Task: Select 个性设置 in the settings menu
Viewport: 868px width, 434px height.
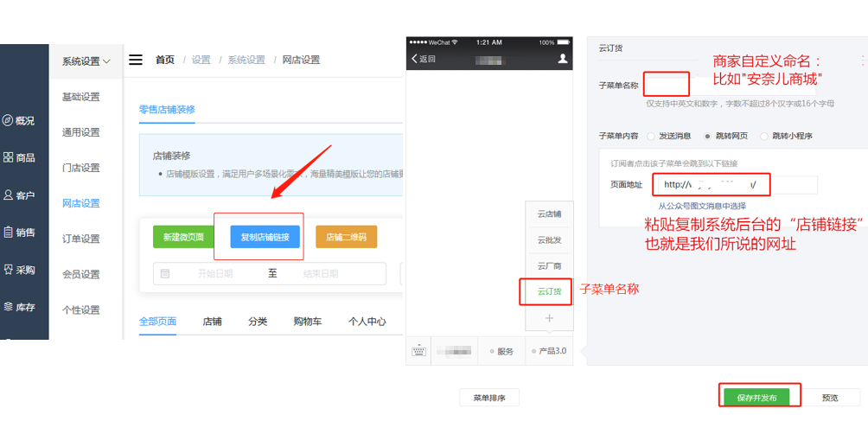Action: (x=80, y=310)
